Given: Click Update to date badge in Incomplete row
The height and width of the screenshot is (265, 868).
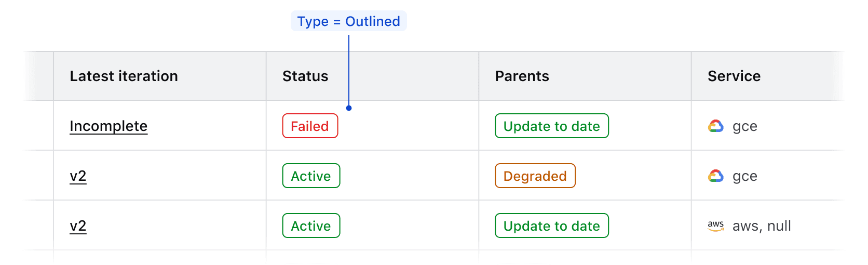Looking at the screenshot, I should pyautogui.click(x=551, y=126).
